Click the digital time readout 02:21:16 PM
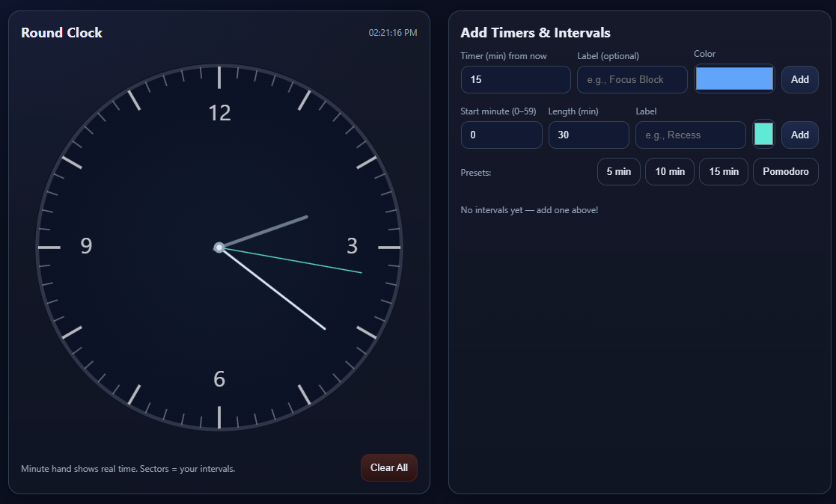The width and height of the screenshot is (836, 504). point(392,33)
